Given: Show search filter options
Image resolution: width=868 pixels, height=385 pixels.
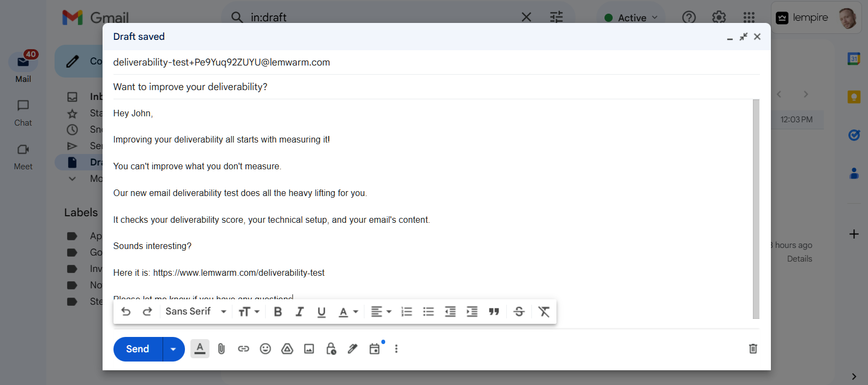Looking at the screenshot, I should (556, 17).
